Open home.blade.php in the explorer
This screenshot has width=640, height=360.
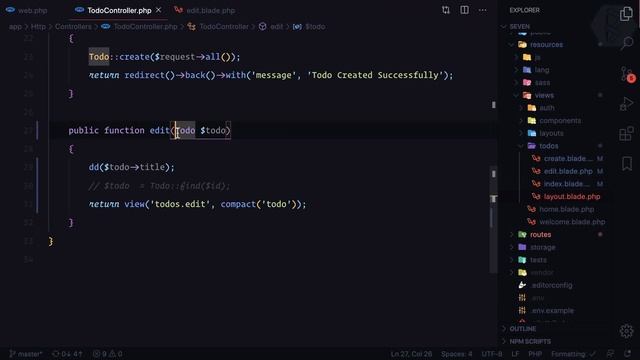(567, 209)
